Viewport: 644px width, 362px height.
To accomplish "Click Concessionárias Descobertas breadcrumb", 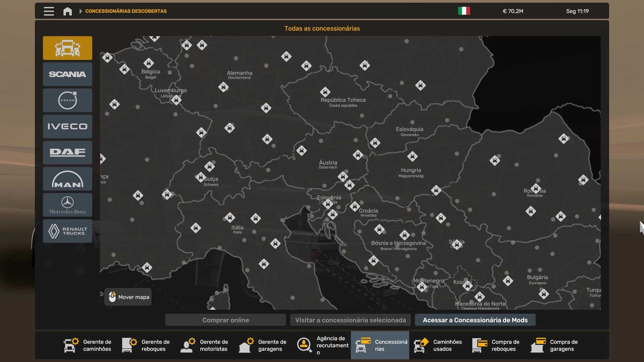I will click(x=126, y=11).
